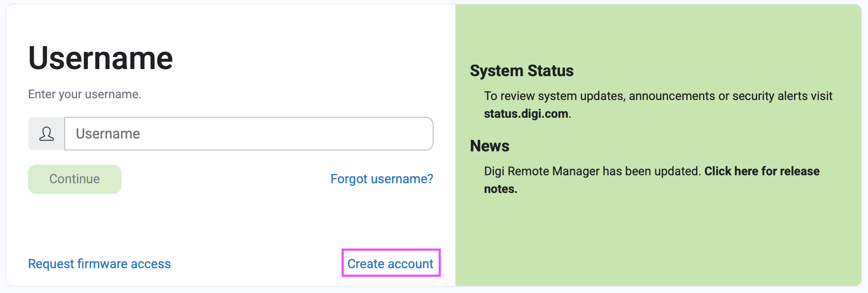Follow the Create account link
Image resolution: width=868 pixels, height=293 pixels.
click(x=390, y=264)
